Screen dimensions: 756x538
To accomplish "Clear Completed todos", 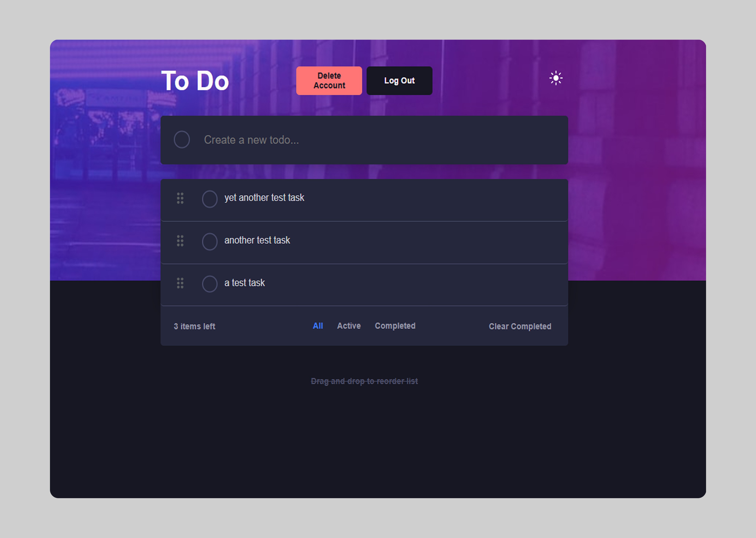I will pos(520,326).
